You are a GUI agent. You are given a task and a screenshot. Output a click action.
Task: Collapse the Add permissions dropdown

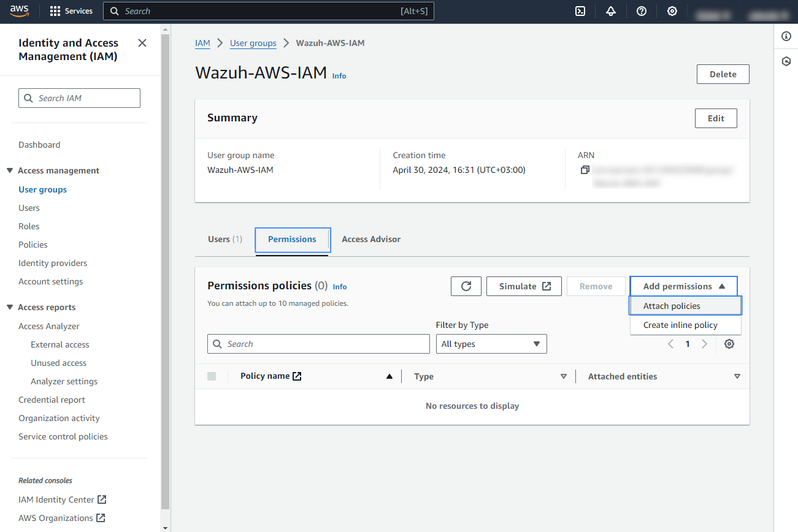pos(683,286)
